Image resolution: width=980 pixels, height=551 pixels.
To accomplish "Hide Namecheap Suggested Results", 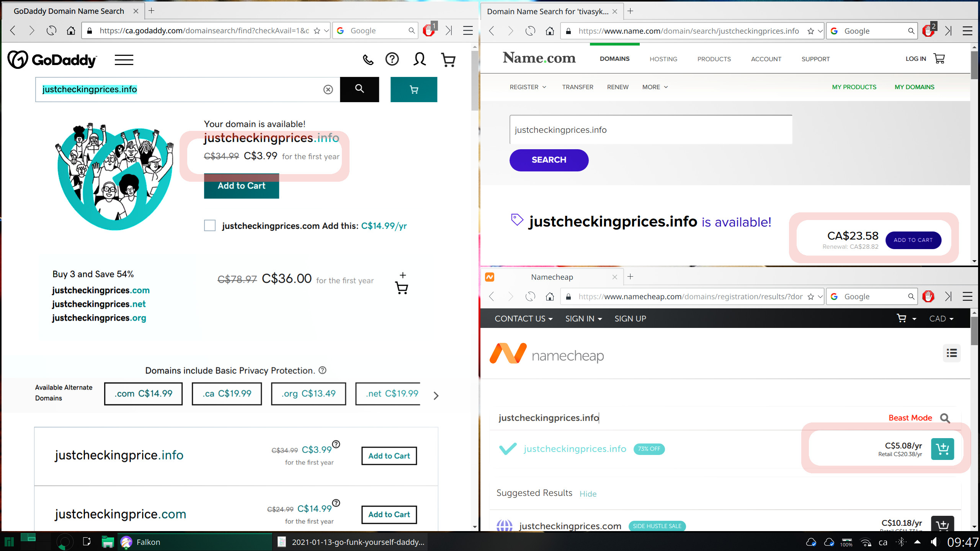I will pyautogui.click(x=588, y=494).
